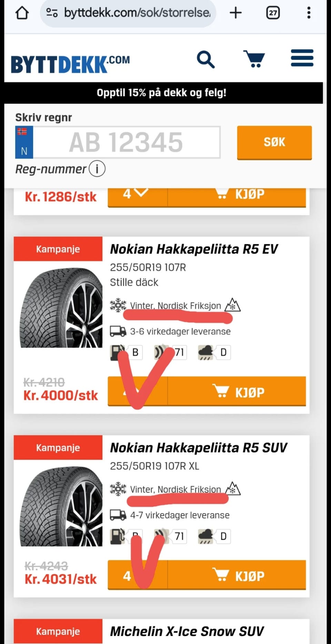Click KJØP for Nokian Hakkapeliitta R5 EV
Viewport: 331px width, 644px height.
[237, 391]
